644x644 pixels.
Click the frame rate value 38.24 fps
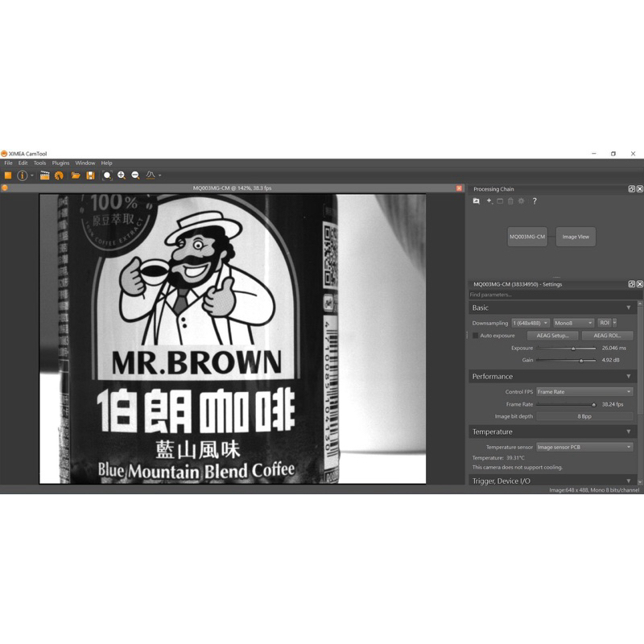613,404
